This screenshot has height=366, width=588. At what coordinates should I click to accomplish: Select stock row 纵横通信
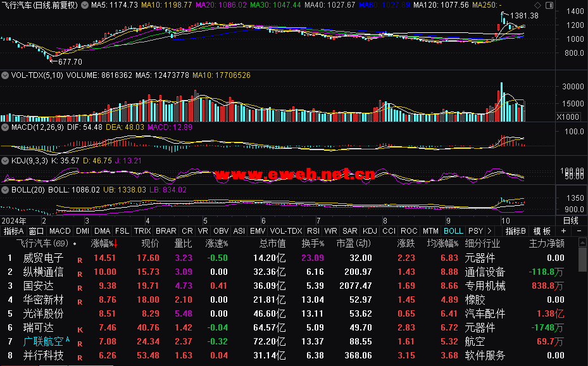click(x=289, y=272)
